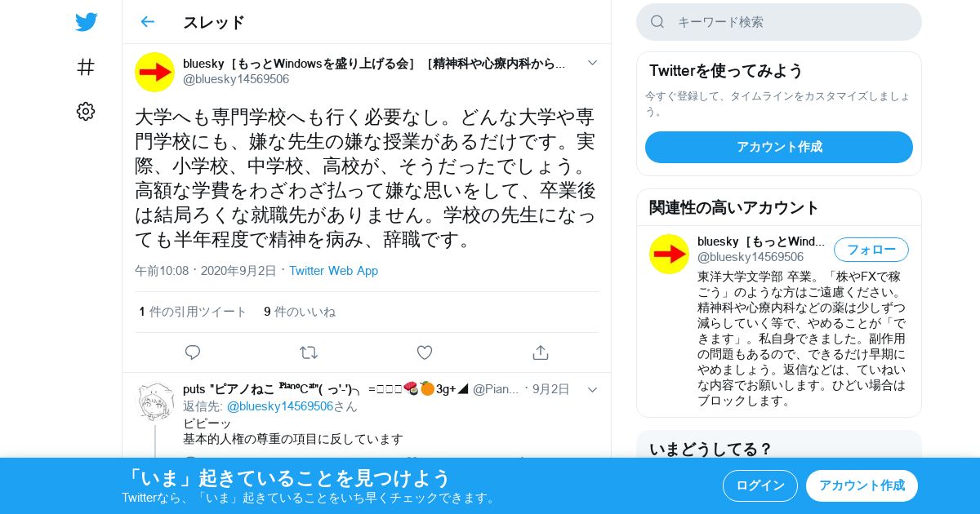Like the main tweet with the heart icon

tap(425, 352)
